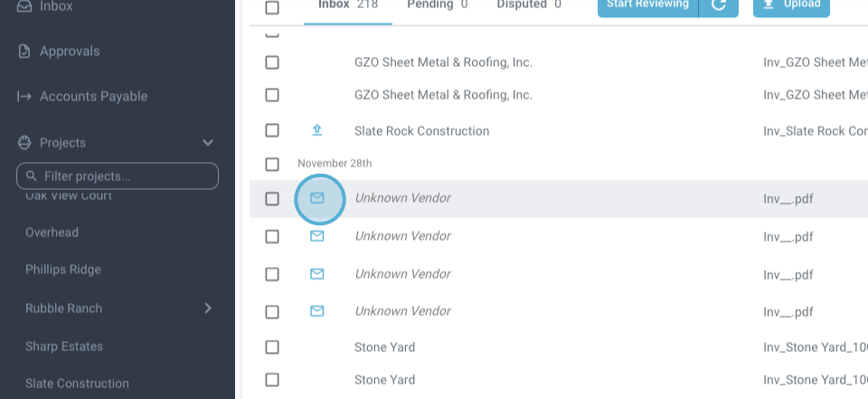This screenshot has width=868, height=399.
Task: Click the Approvals document icon
Action: (x=24, y=52)
